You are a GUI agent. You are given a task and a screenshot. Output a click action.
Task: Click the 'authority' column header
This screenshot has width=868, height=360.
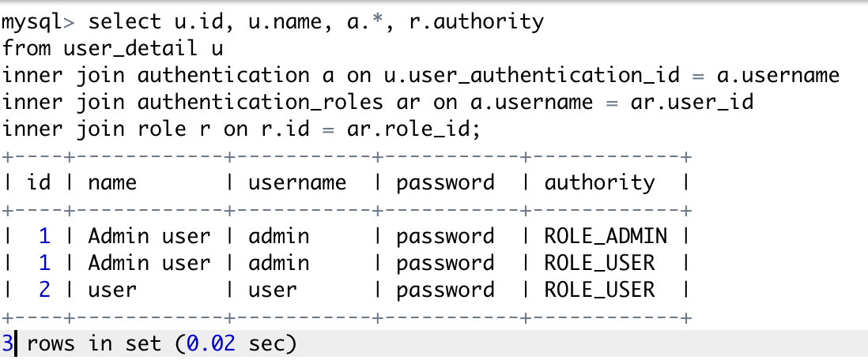point(599,184)
